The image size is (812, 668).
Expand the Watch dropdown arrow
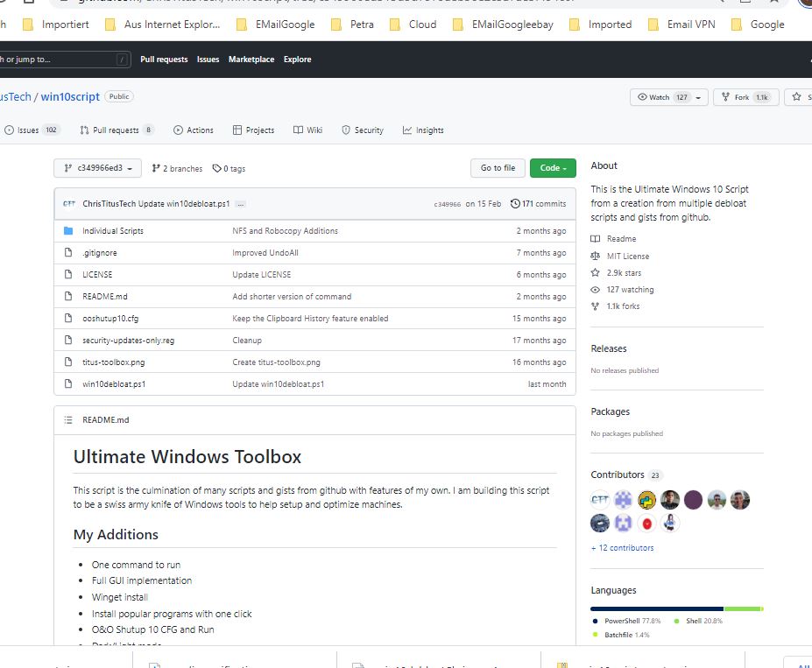point(699,97)
